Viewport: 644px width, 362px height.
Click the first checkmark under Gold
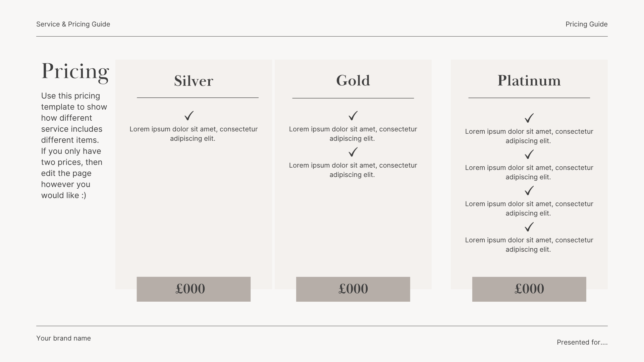point(353,116)
